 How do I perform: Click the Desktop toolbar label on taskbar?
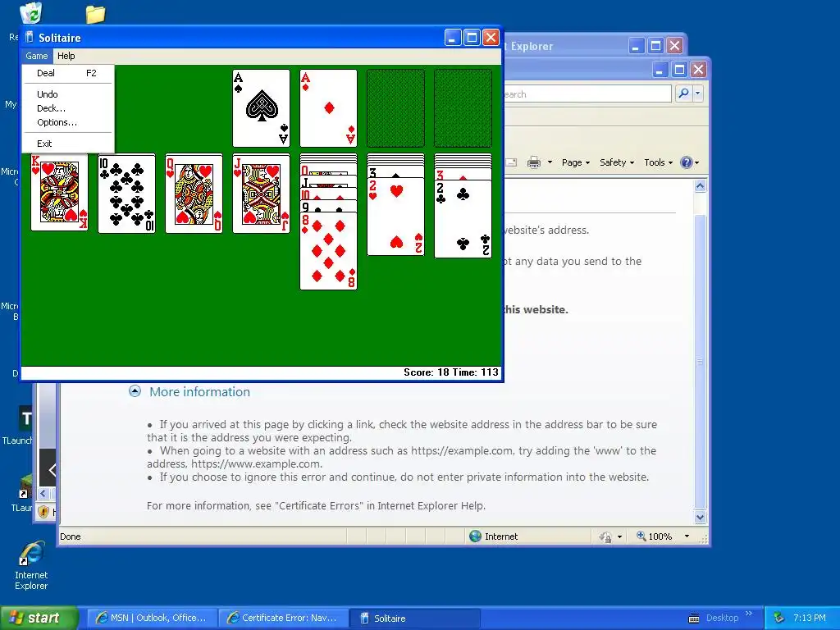(722, 618)
